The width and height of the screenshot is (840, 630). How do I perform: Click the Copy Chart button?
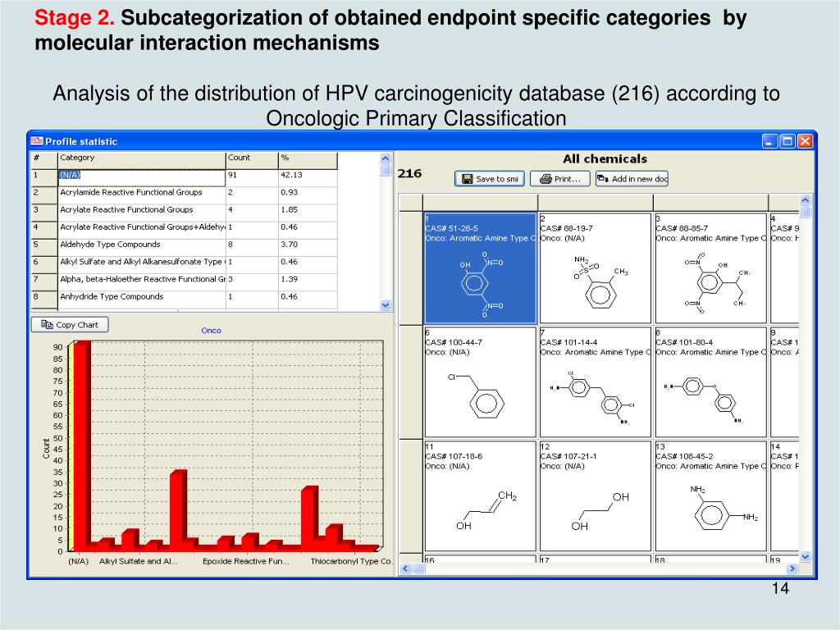pyautogui.click(x=70, y=325)
